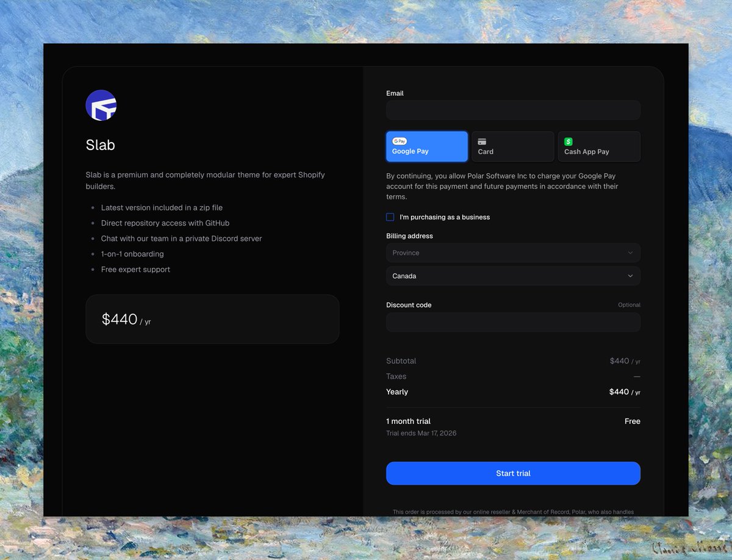Image resolution: width=732 pixels, height=560 pixels.
Task: Click the Subtotal row label
Action: click(401, 361)
